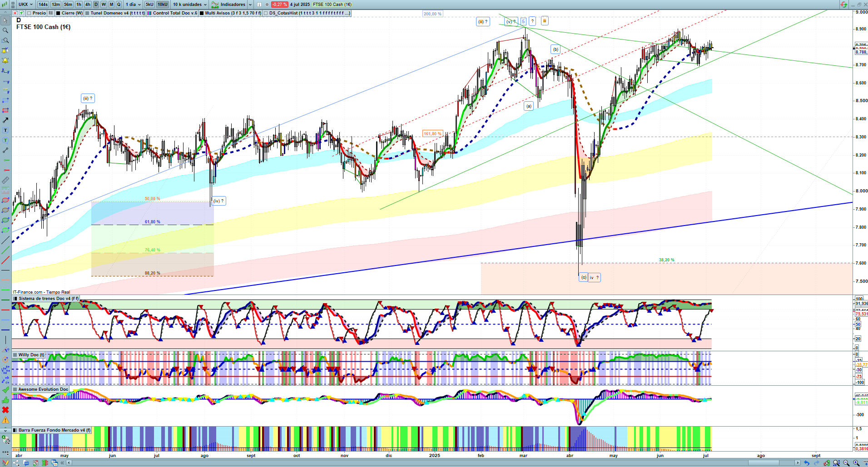
Task: Select the black diagonal line tool
Action: pos(5,240)
